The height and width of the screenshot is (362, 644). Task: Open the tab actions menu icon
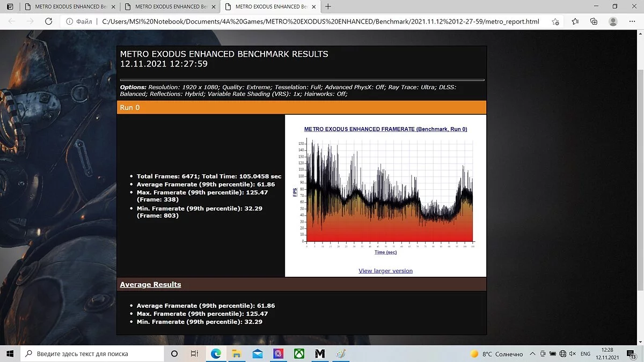pos(10,6)
